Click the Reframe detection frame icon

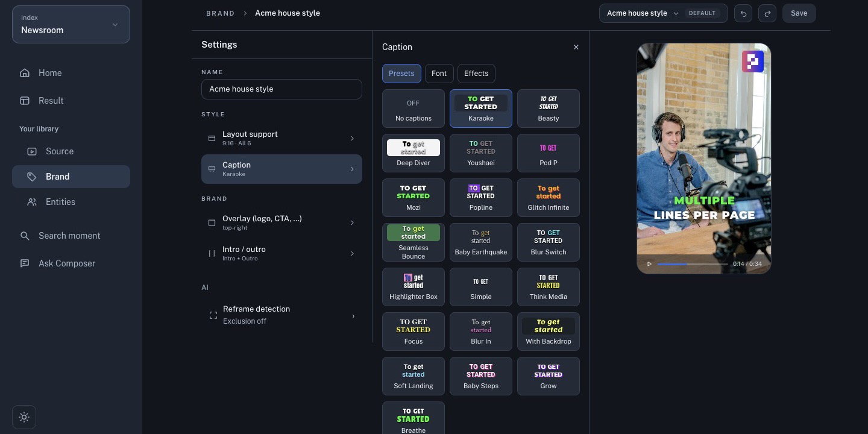pyautogui.click(x=213, y=315)
